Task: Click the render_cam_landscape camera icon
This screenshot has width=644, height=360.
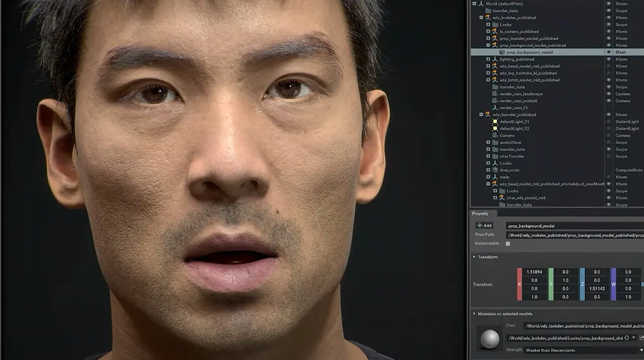Action: tap(495, 94)
